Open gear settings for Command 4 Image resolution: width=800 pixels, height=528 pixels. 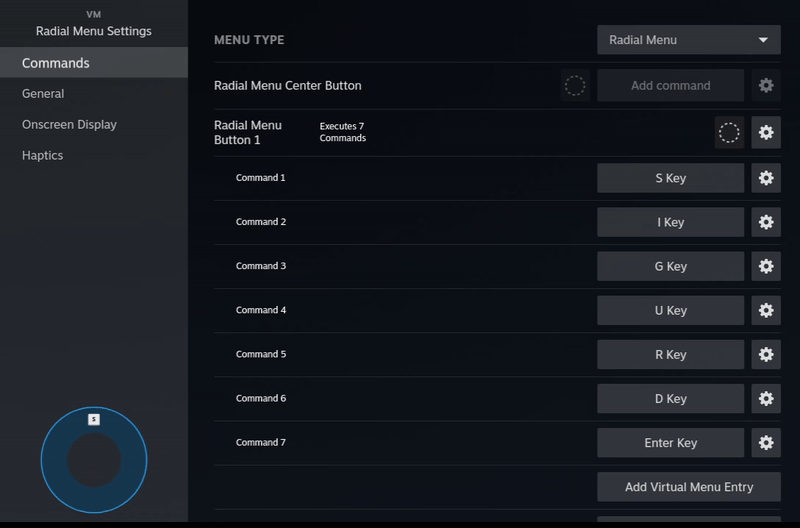tap(766, 310)
